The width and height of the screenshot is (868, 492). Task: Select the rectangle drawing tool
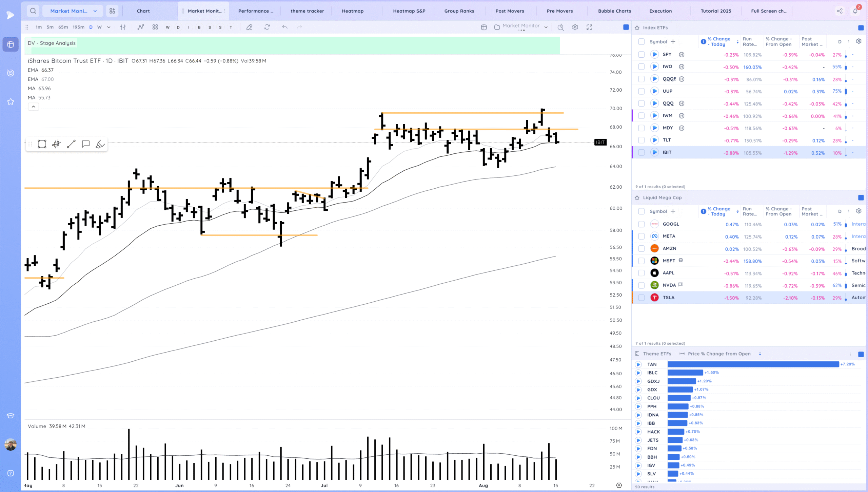42,144
